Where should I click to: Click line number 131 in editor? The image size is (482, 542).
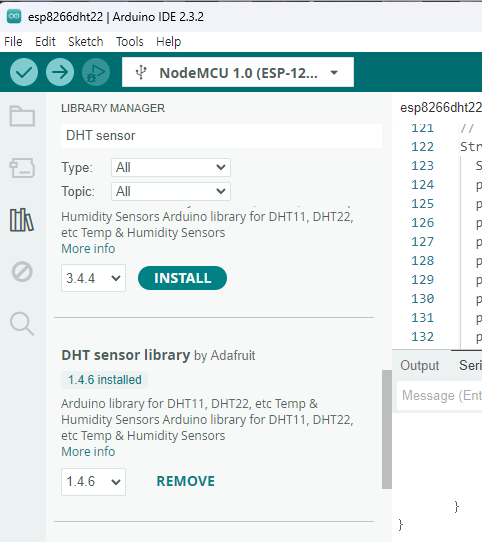(x=423, y=318)
